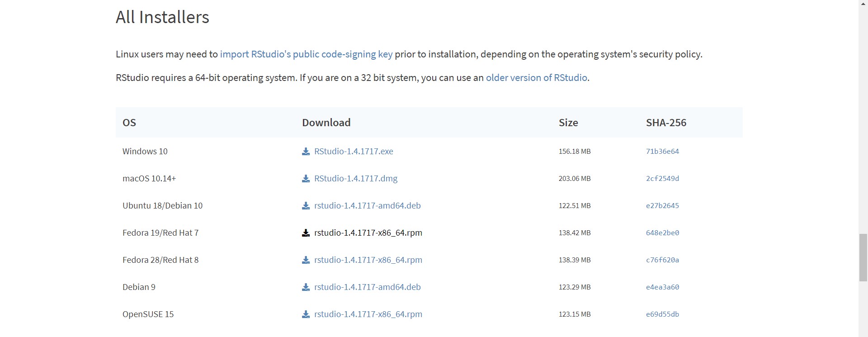Screen dimensions: 868x337
Task: Click the Fedora 19/Red Hat 7 cell
Action: tap(160, 233)
